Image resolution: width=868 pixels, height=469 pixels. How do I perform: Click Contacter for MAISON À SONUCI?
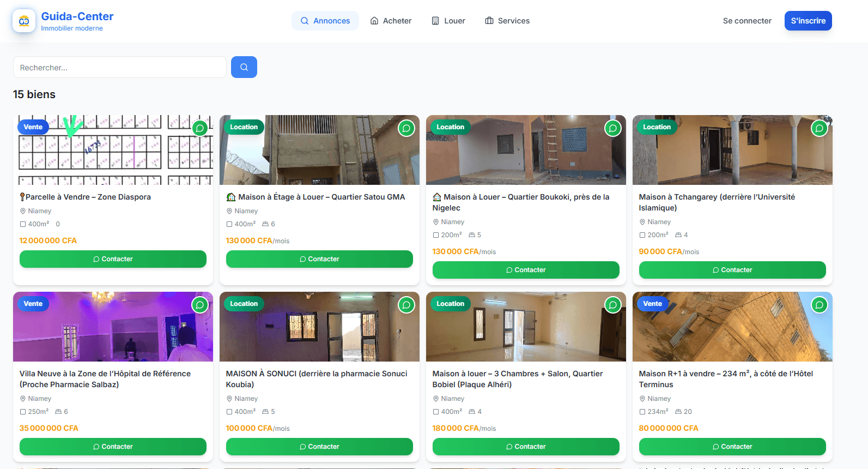click(319, 447)
